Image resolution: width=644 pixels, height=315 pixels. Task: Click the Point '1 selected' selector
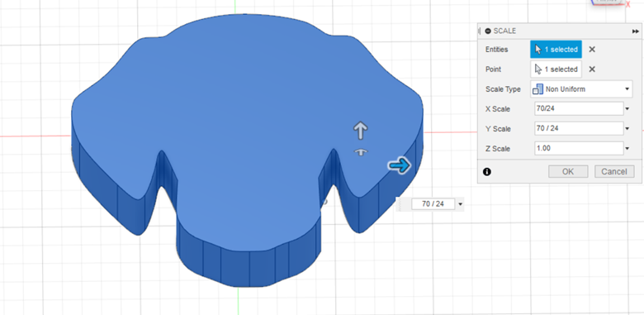(556, 69)
